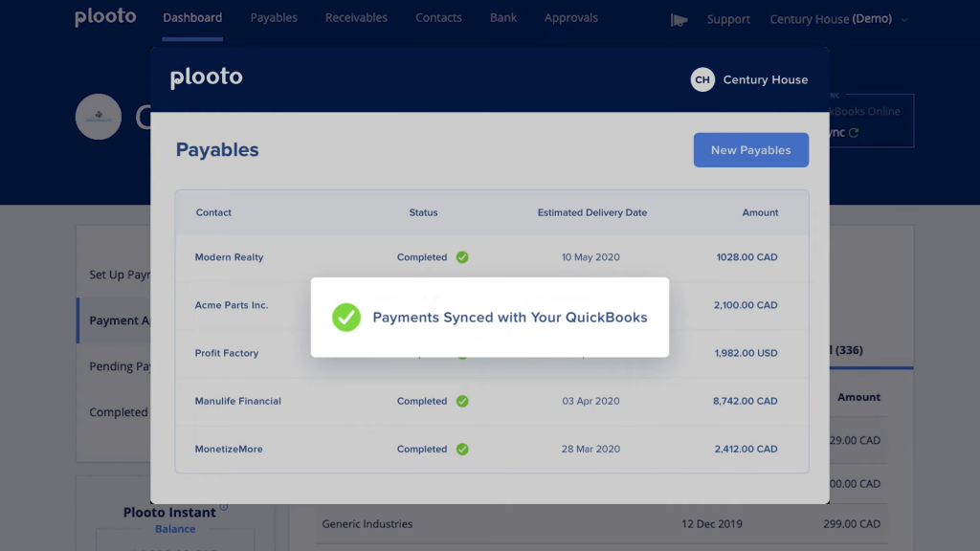
Task: Click the Payments Synced with Your QuickBooks message
Action: [510, 318]
